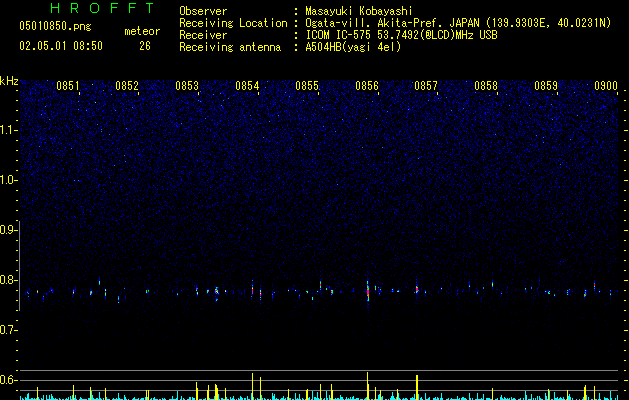Click the Observer label
The image size is (629, 400).
click(x=203, y=11)
